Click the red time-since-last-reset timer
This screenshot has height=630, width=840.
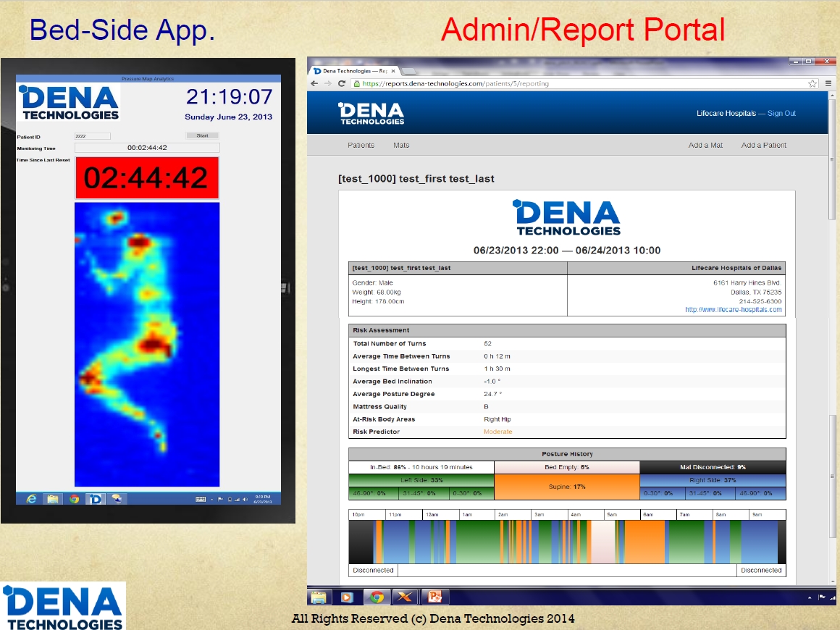147,178
